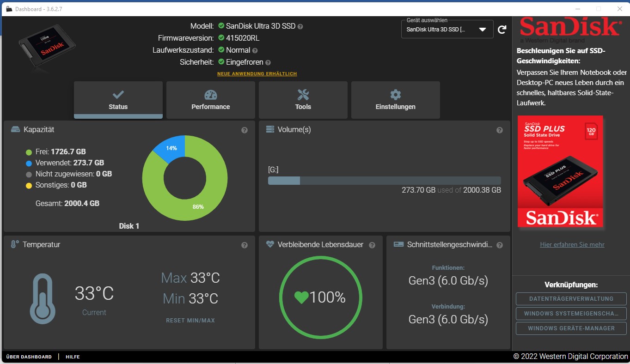Click the thermometer icon
Viewport: 630px width, 364px height.
pyautogui.click(x=43, y=298)
